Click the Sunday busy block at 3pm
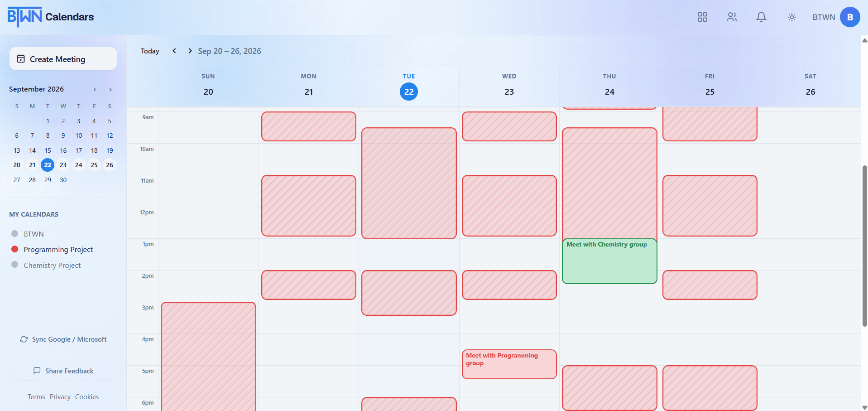Viewport: 868px width, 411px height. click(208, 357)
